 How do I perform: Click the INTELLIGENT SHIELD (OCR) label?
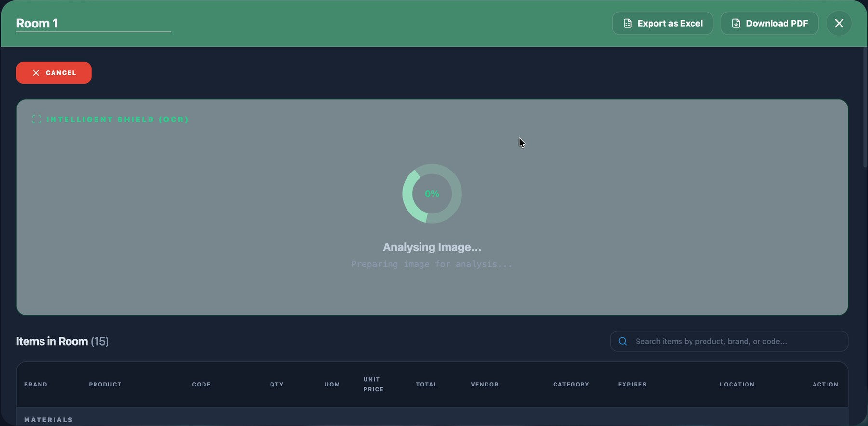(x=117, y=120)
